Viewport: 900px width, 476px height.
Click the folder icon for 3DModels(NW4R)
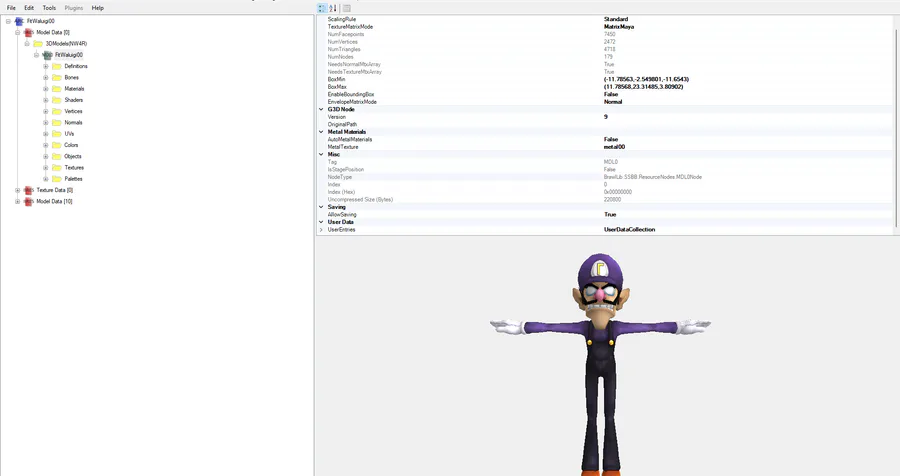(38, 44)
